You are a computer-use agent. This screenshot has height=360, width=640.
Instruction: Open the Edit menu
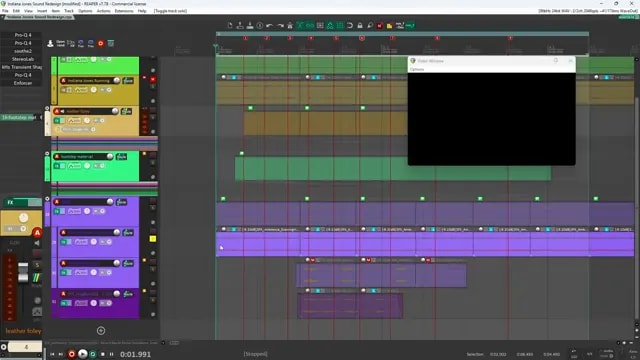pos(16,11)
